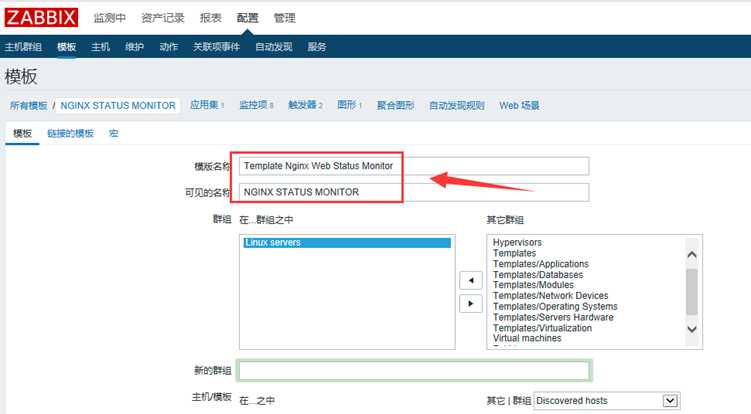Select Templates/Virtualization in other groups
Image resolution: width=751 pixels, height=414 pixels.
click(x=542, y=328)
